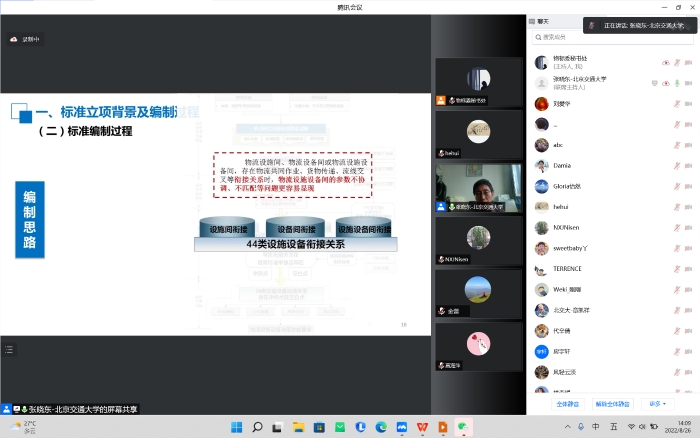Click the 搜索成员 member search field
Screen dimensions: 700x438
point(610,37)
